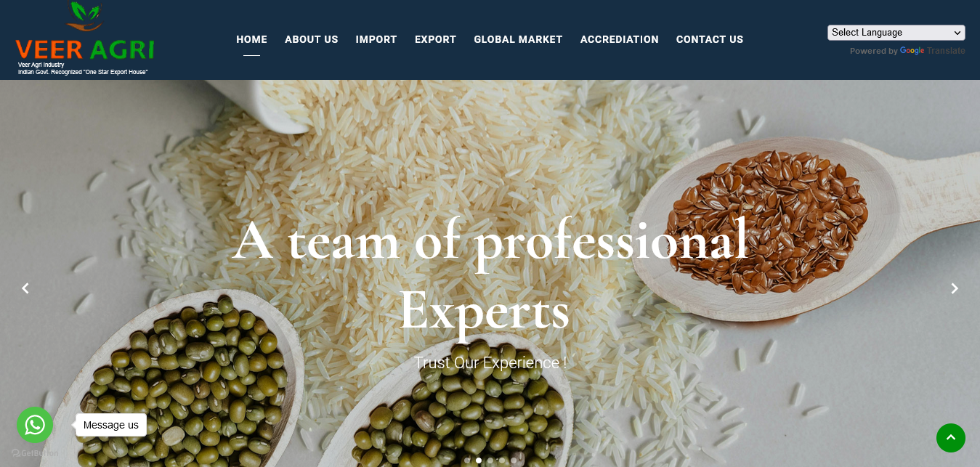Open the ACCREDIATION page
This screenshot has width=980, height=467.
coord(619,39)
